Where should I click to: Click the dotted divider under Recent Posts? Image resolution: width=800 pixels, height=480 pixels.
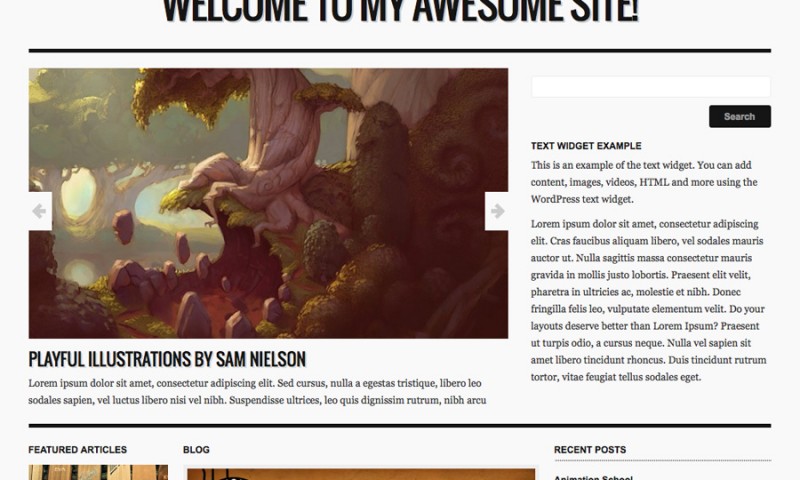pos(662,461)
